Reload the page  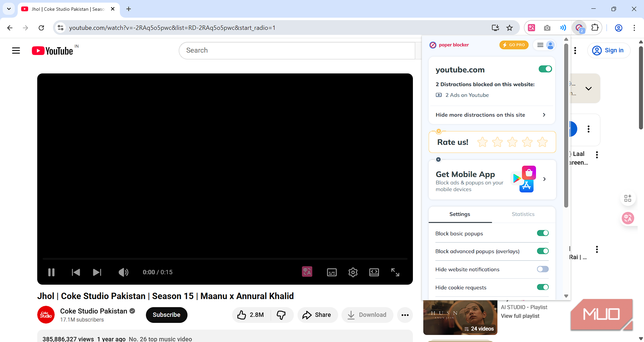click(41, 28)
